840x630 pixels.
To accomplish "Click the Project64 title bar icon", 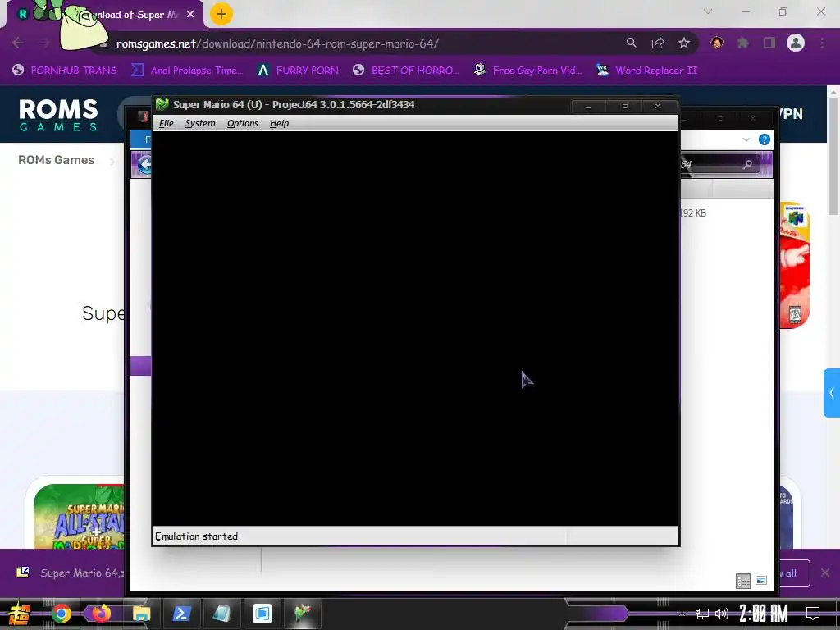I will [162, 104].
